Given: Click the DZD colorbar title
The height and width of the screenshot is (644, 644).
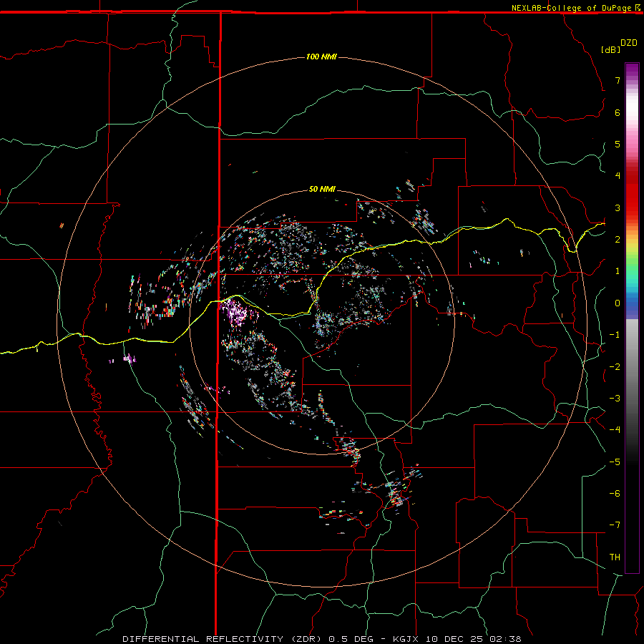Looking at the screenshot, I should pyautogui.click(x=629, y=43).
